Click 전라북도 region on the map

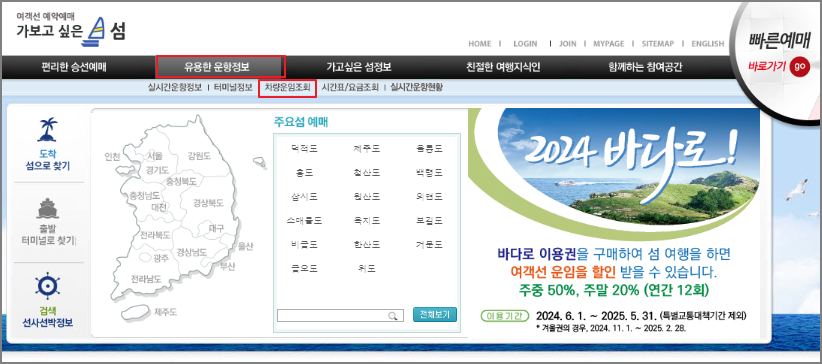pos(155,234)
